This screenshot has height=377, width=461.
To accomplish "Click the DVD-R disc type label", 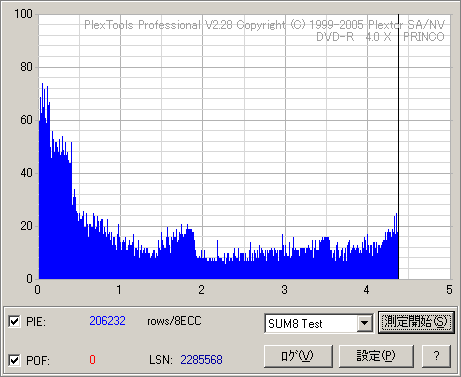I will (x=335, y=37).
